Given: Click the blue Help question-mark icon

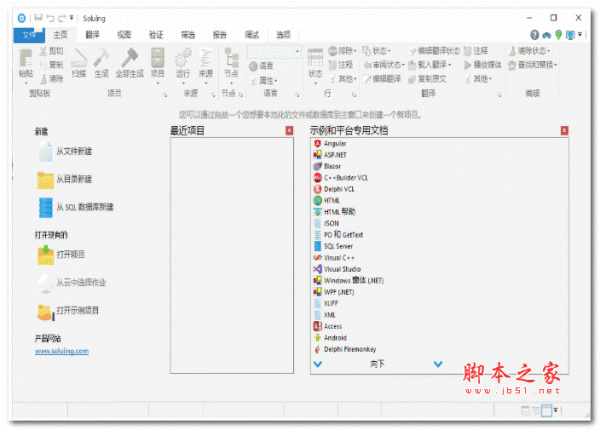Looking at the screenshot, I should (x=535, y=35).
